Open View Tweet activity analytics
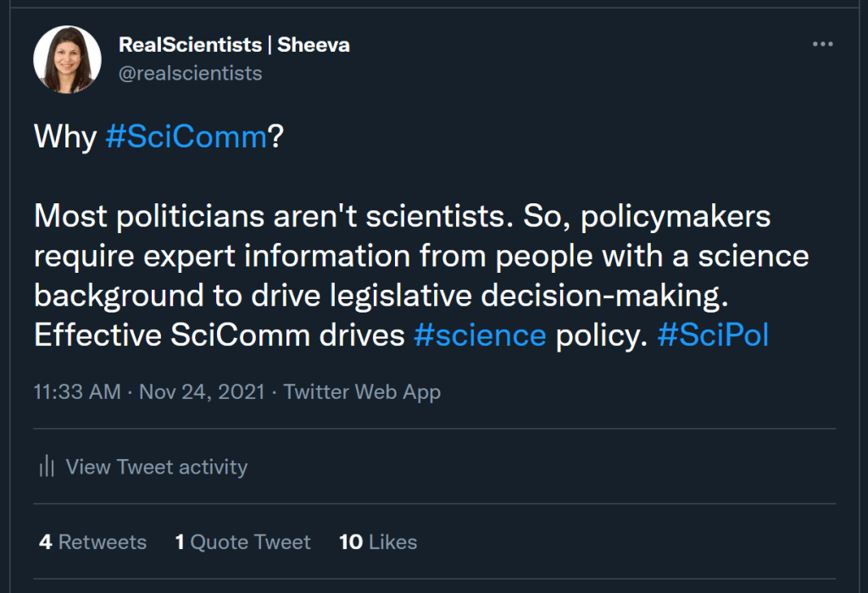 click(157, 467)
